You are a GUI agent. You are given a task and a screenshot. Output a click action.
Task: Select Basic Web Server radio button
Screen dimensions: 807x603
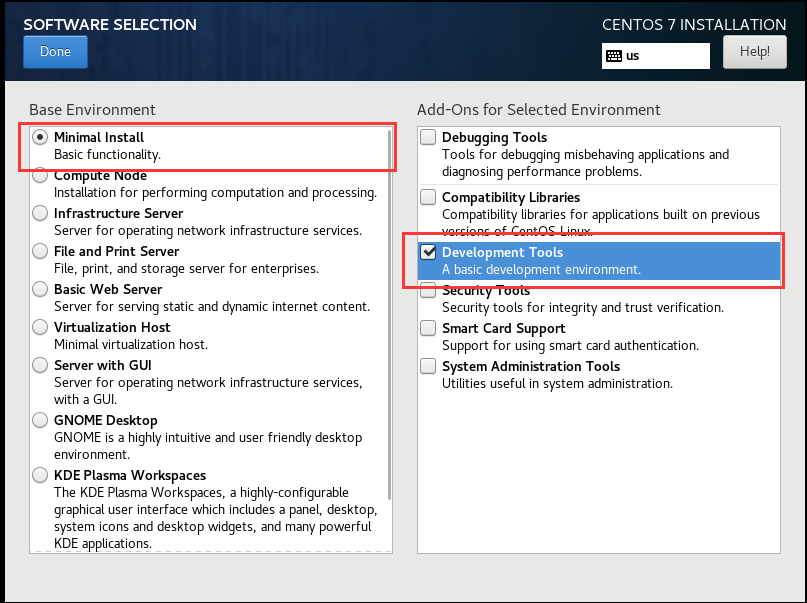click(40, 289)
